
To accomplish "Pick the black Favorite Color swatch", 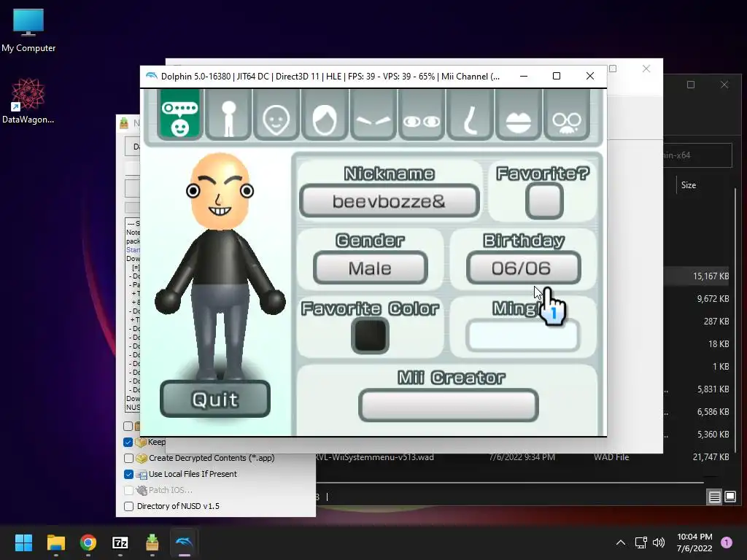I will point(370,335).
